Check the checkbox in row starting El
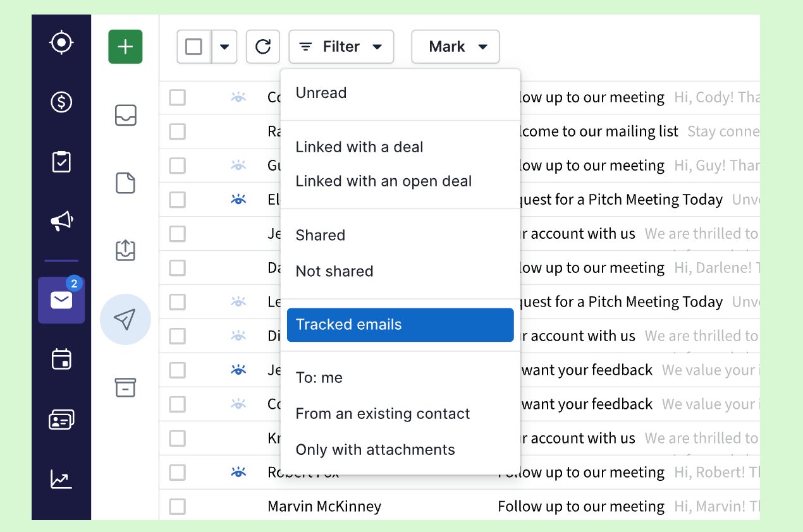 pos(177,200)
